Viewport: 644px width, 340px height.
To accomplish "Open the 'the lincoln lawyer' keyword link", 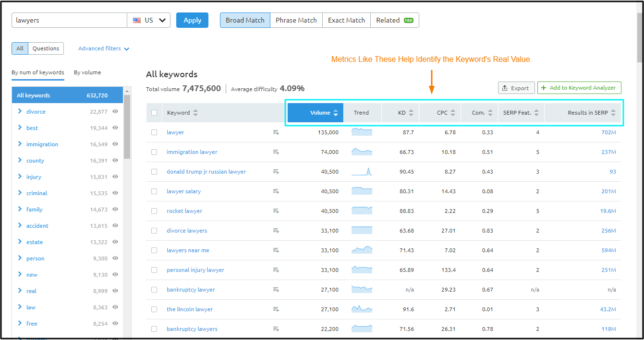I will (190, 309).
